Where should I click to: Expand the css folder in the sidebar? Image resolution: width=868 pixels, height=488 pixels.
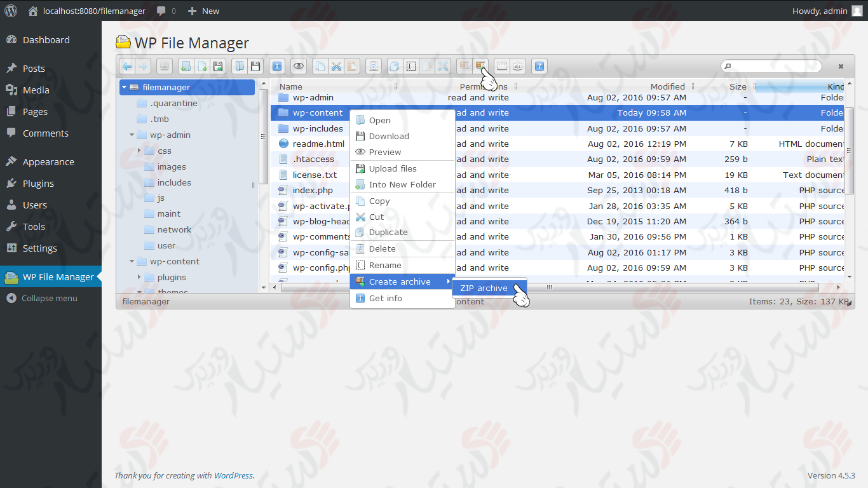click(x=139, y=151)
